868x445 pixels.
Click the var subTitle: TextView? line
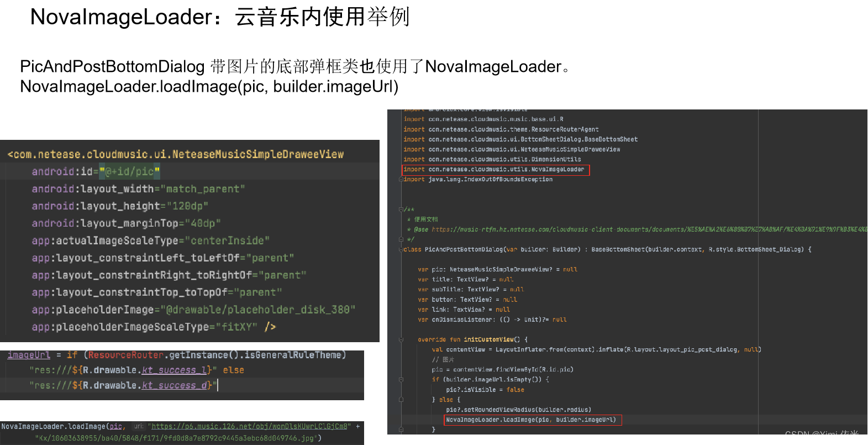point(471,290)
